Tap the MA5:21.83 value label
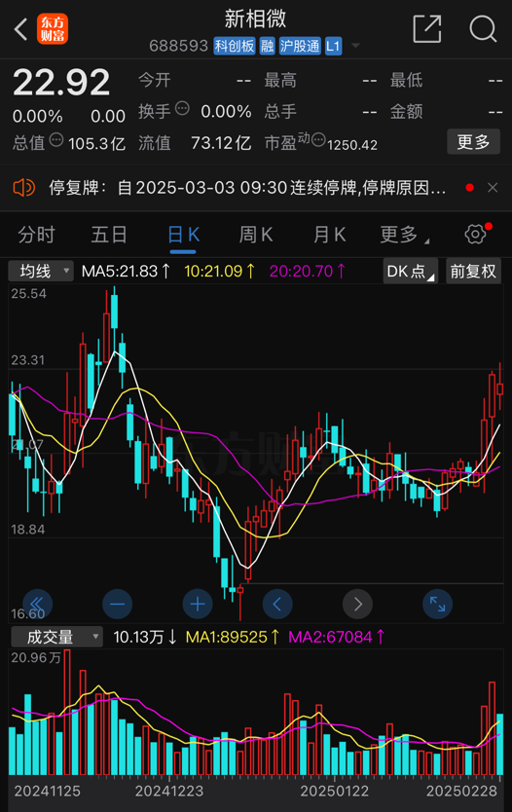Viewport: 512px width, 812px height. [x=126, y=271]
